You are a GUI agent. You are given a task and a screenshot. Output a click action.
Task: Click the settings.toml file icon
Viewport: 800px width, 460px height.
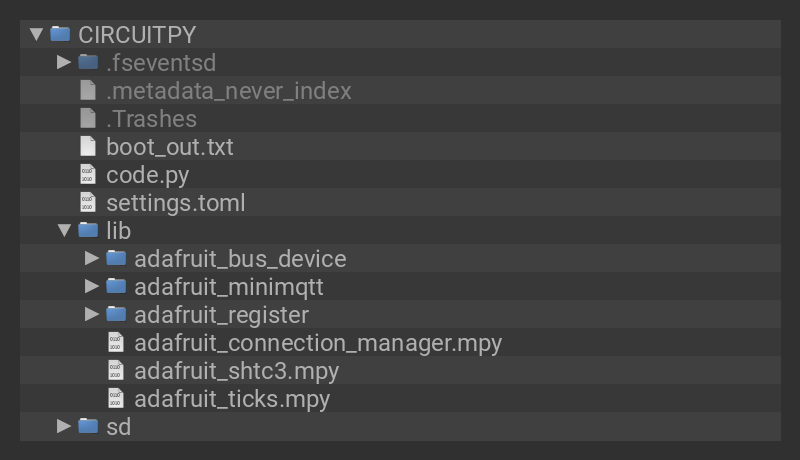pyautogui.click(x=88, y=203)
